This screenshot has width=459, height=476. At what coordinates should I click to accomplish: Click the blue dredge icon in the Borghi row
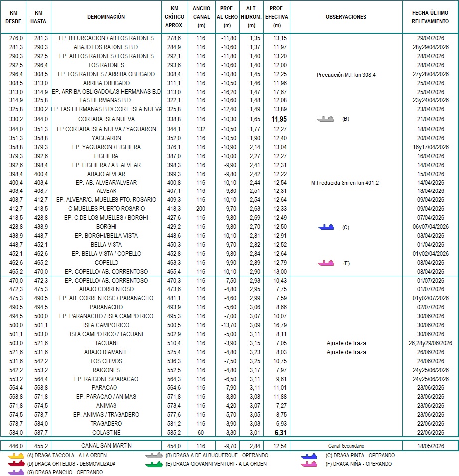point(326,227)
